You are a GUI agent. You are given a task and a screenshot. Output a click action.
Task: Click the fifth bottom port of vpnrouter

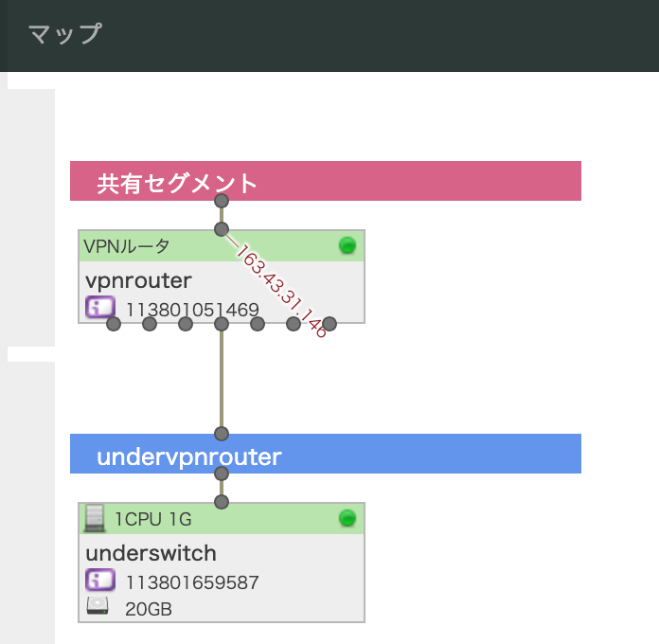(258, 324)
